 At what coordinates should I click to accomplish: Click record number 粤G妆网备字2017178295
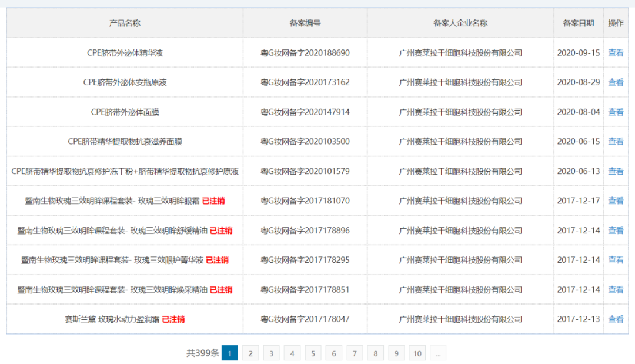tap(305, 260)
